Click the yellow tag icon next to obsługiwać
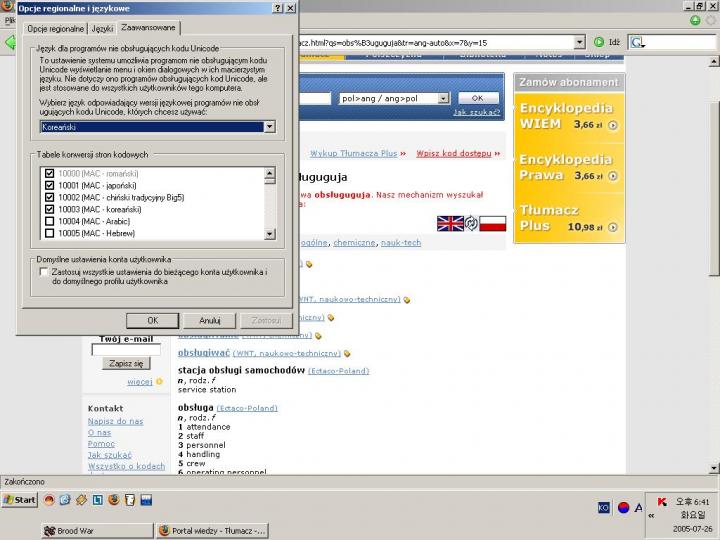The height and width of the screenshot is (540, 720). (x=347, y=354)
